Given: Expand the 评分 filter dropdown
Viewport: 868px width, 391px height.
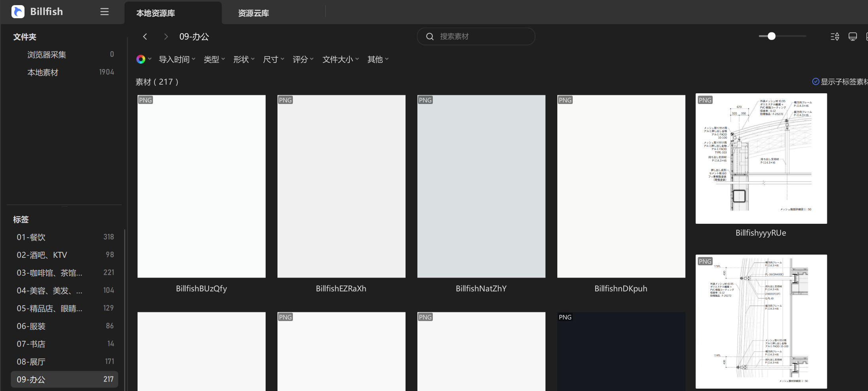Looking at the screenshot, I should [303, 59].
